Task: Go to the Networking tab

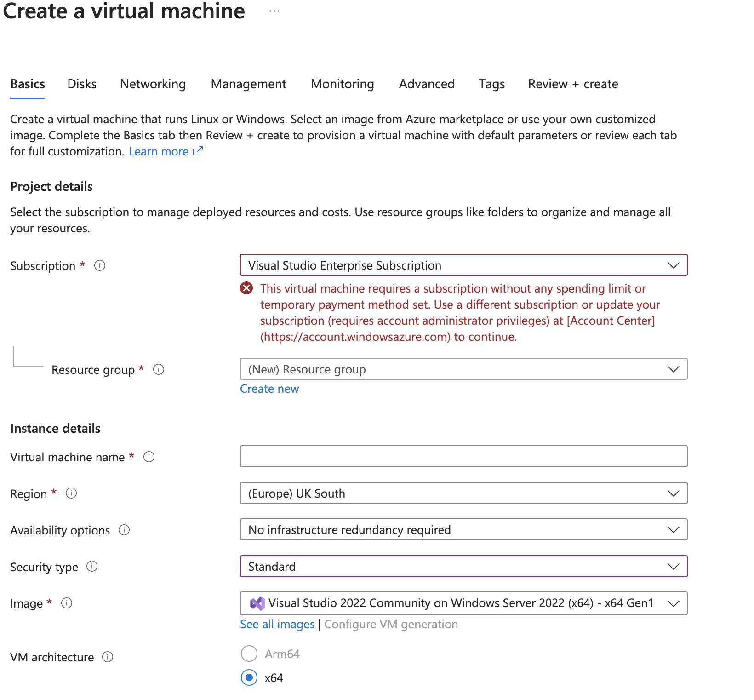Action: 153,84
